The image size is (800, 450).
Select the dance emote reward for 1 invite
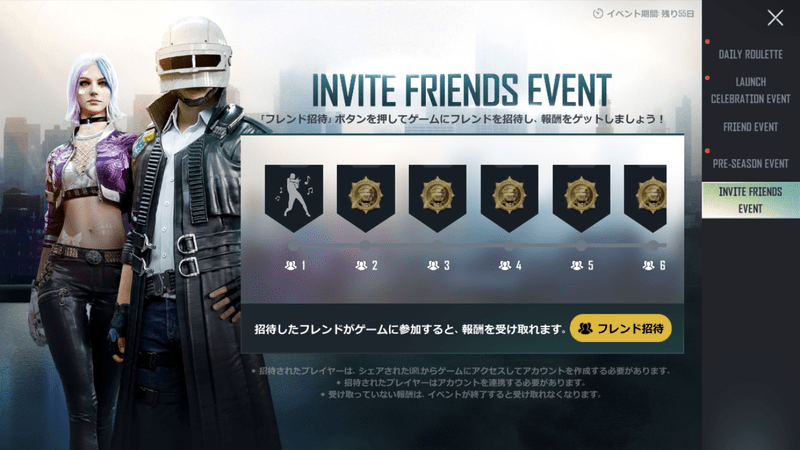point(294,198)
